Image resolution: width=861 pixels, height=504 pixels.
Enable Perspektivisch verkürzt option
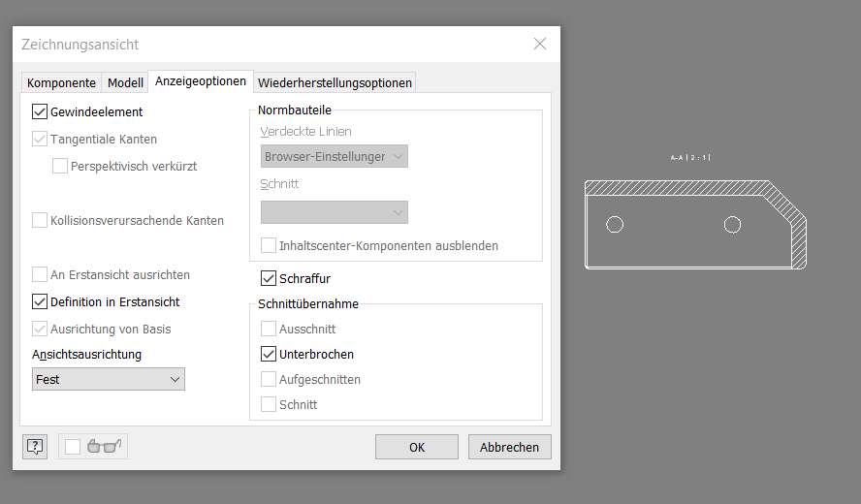[x=60, y=166]
